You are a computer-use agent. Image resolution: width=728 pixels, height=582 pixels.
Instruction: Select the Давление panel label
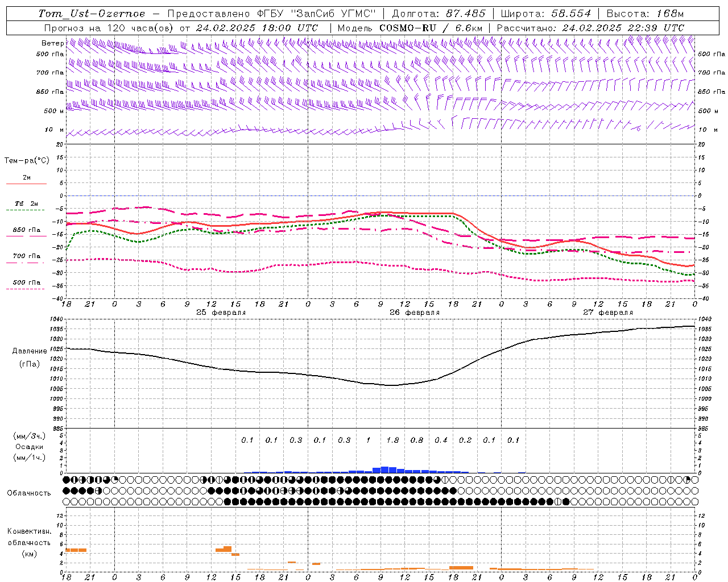tap(29, 351)
